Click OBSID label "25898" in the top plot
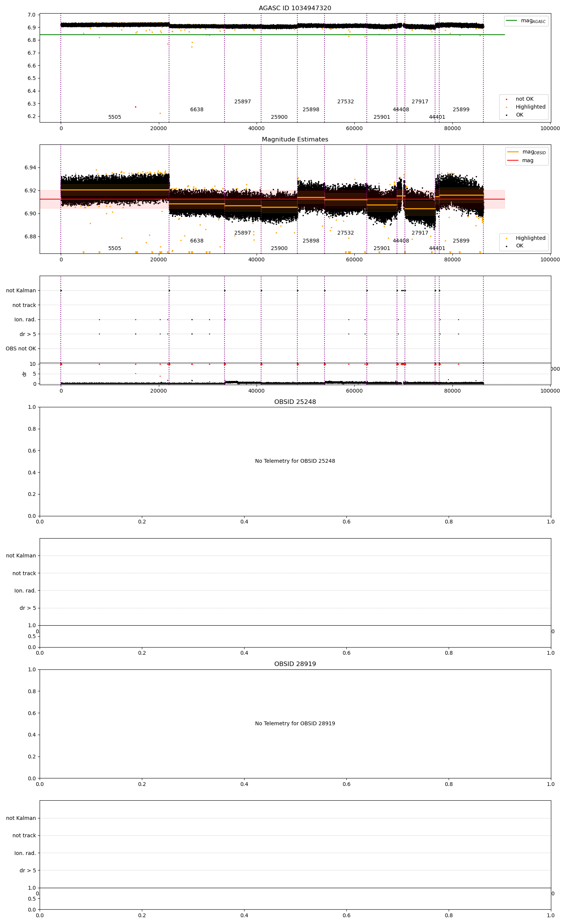The image size is (566, 924). tap(311, 109)
